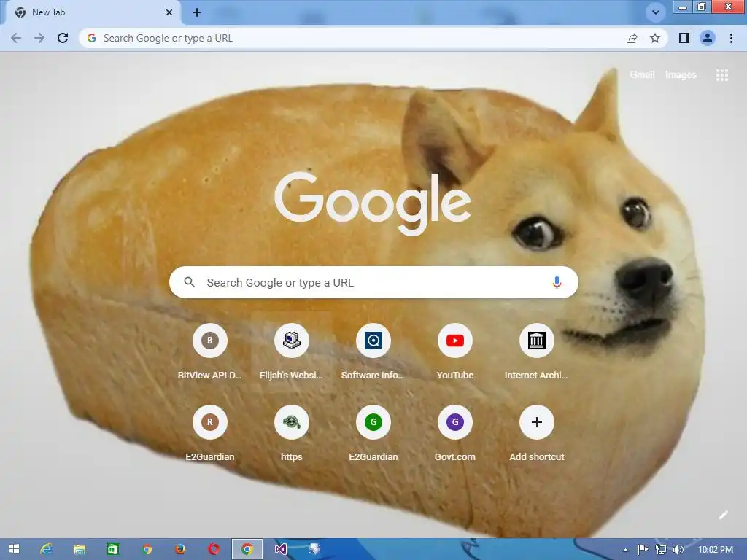Open the globe app icon on the taskbar
The width and height of the screenshot is (747, 560).
pos(314,549)
